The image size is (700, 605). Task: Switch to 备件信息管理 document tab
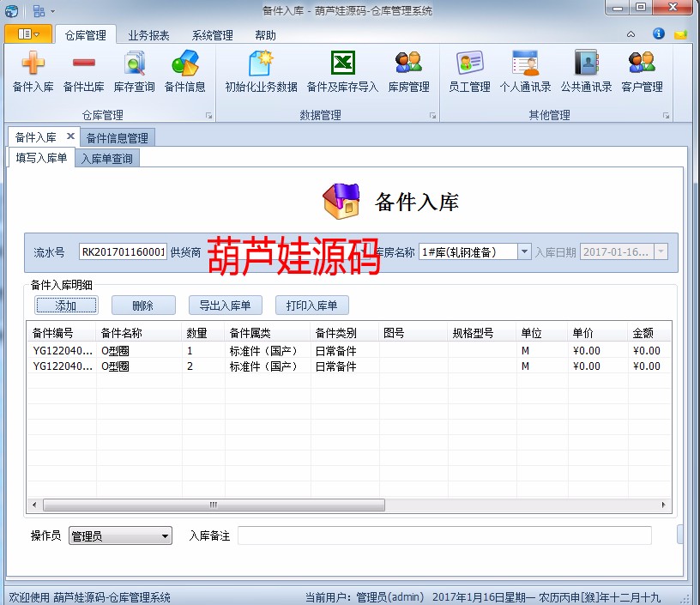pos(118,138)
